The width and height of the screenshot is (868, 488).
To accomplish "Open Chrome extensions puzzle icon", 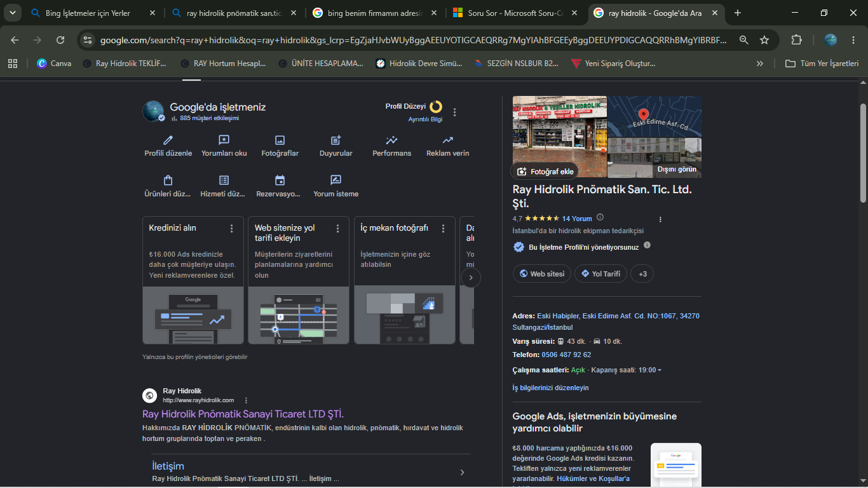I will [x=796, y=40].
